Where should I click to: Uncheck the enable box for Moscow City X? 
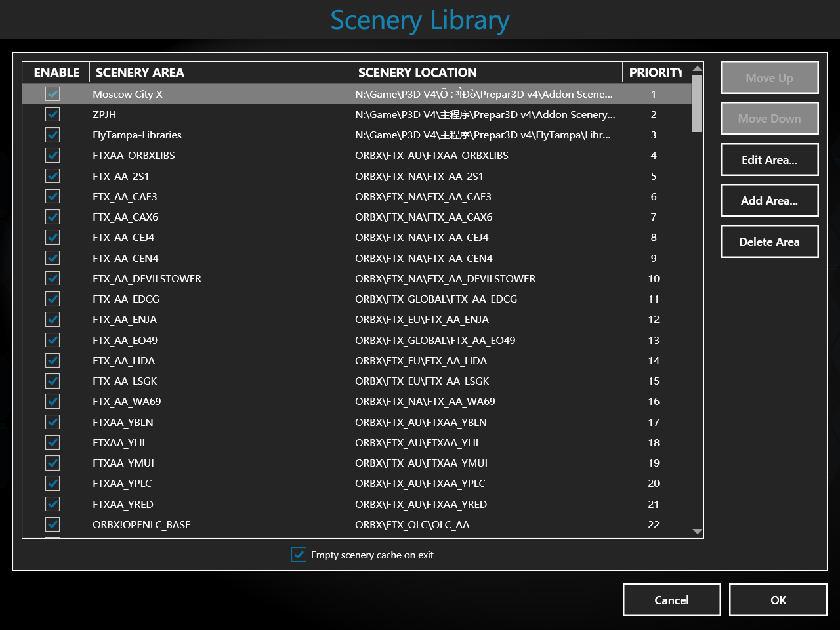[x=52, y=94]
